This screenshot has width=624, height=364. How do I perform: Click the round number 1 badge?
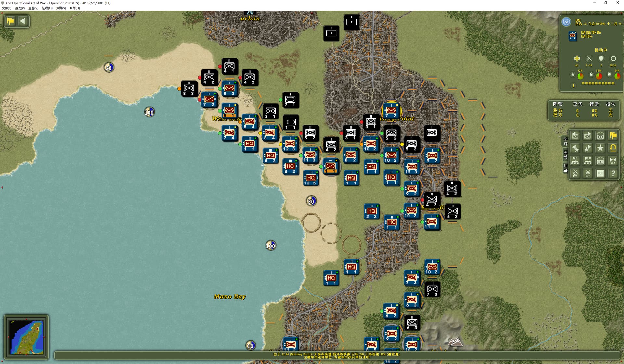point(573,86)
